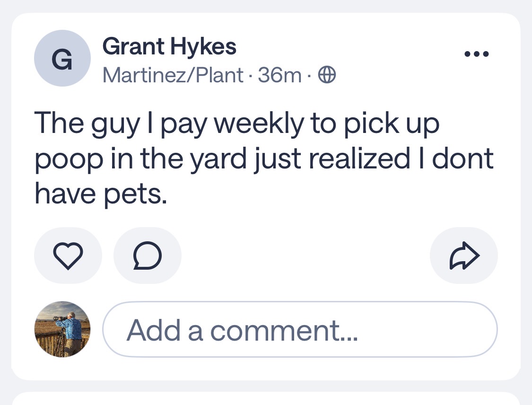
Task: Share the post using the arrow icon
Action: coord(463,255)
